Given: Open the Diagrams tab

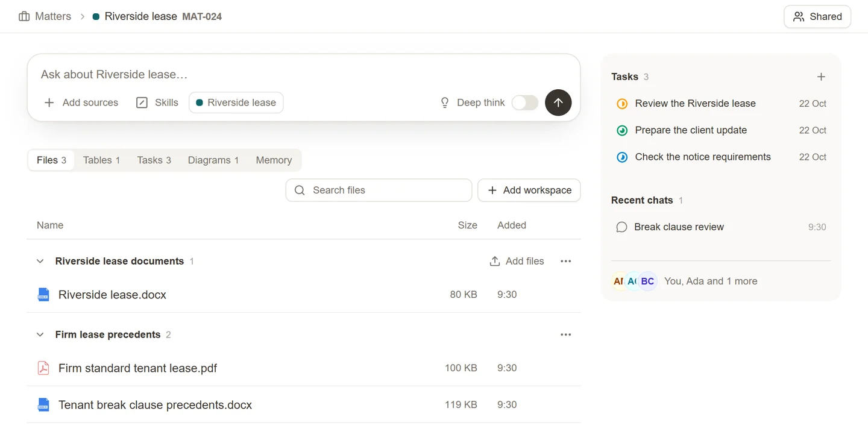Looking at the screenshot, I should [x=213, y=160].
